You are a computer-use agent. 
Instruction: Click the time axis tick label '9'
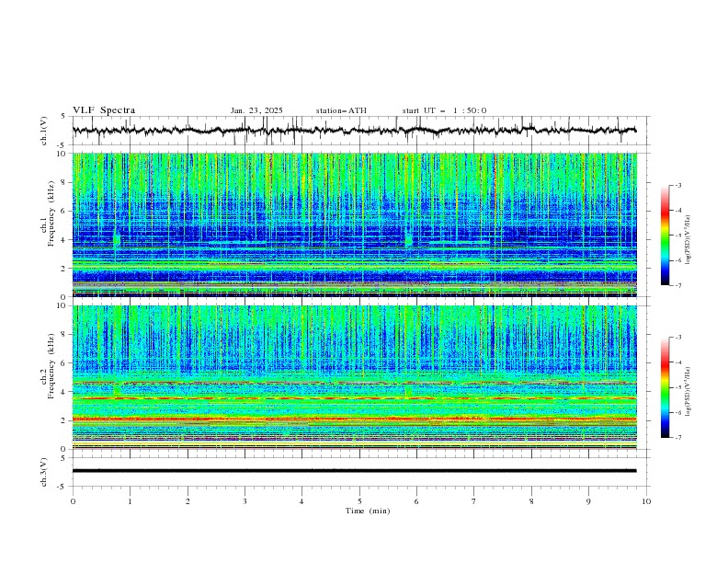pyautogui.click(x=588, y=501)
